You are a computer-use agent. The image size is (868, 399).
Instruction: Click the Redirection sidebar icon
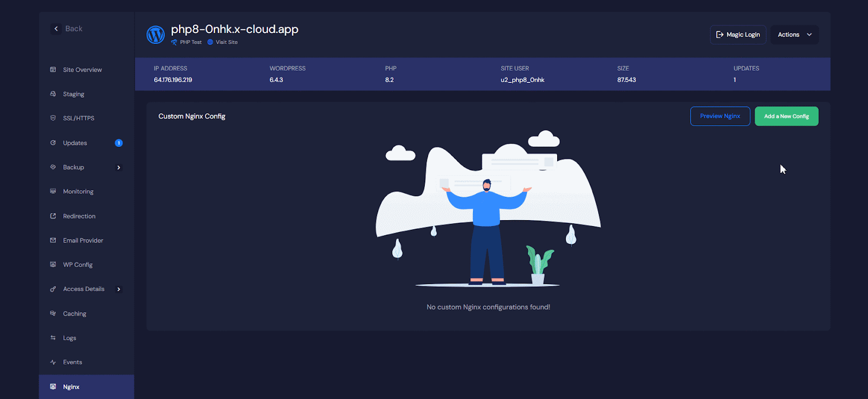coord(53,216)
